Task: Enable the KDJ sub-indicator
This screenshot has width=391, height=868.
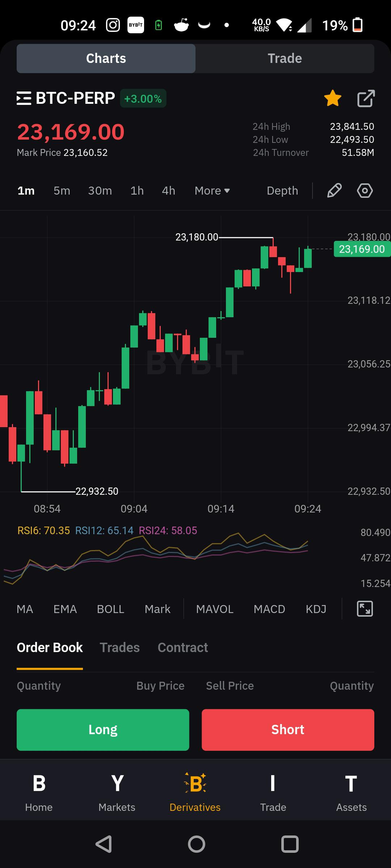Action: pyautogui.click(x=316, y=609)
